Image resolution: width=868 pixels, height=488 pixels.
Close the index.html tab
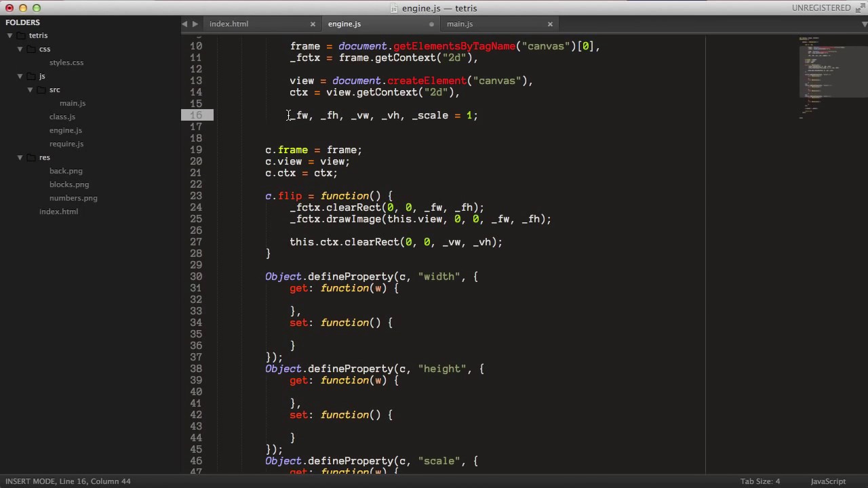pyautogui.click(x=313, y=24)
